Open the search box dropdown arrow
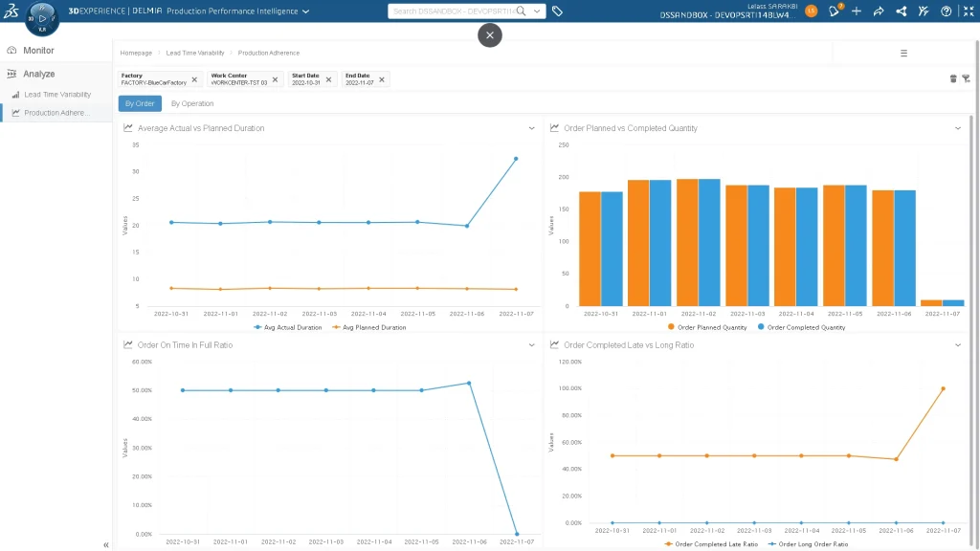The image size is (980, 551). click(x=537, y=11)
